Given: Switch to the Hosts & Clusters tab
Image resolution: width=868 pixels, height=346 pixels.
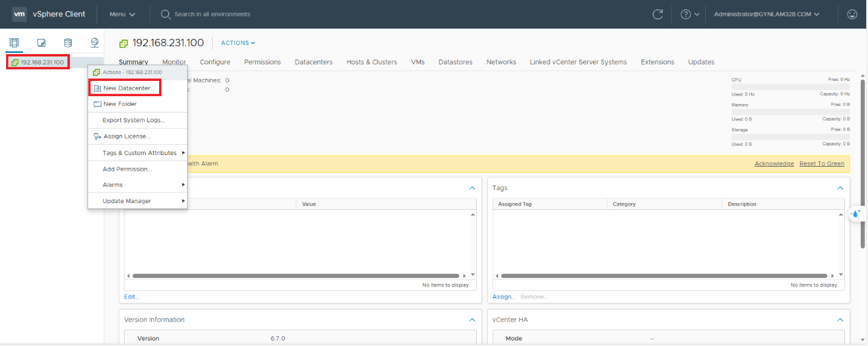Looking at the screenshot, I should pyautogui.click(x=372, y=62).
